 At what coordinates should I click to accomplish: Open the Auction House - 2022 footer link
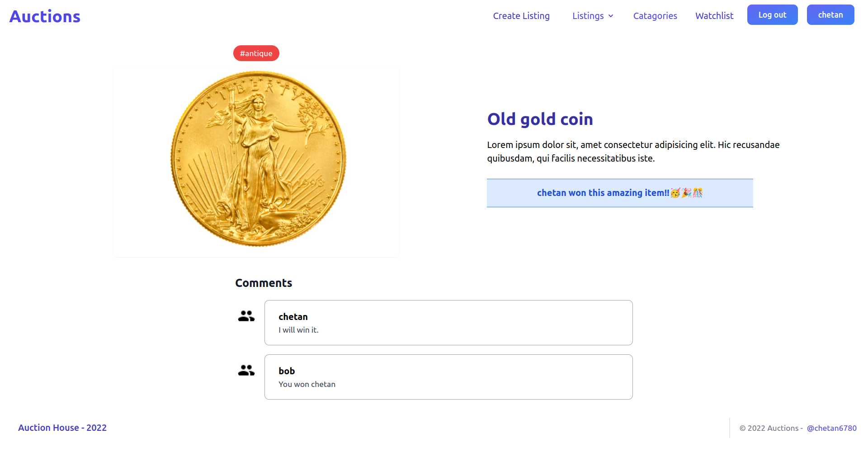62,428
